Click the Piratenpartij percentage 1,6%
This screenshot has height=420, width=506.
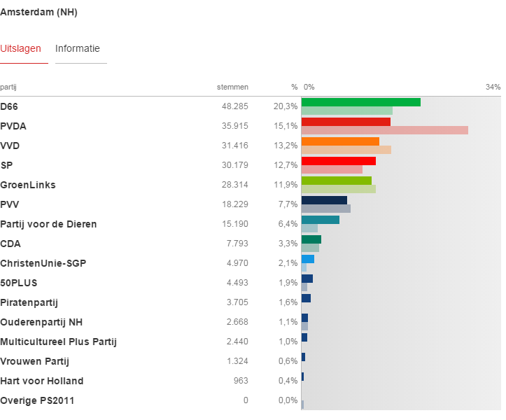tap(288, 302)
